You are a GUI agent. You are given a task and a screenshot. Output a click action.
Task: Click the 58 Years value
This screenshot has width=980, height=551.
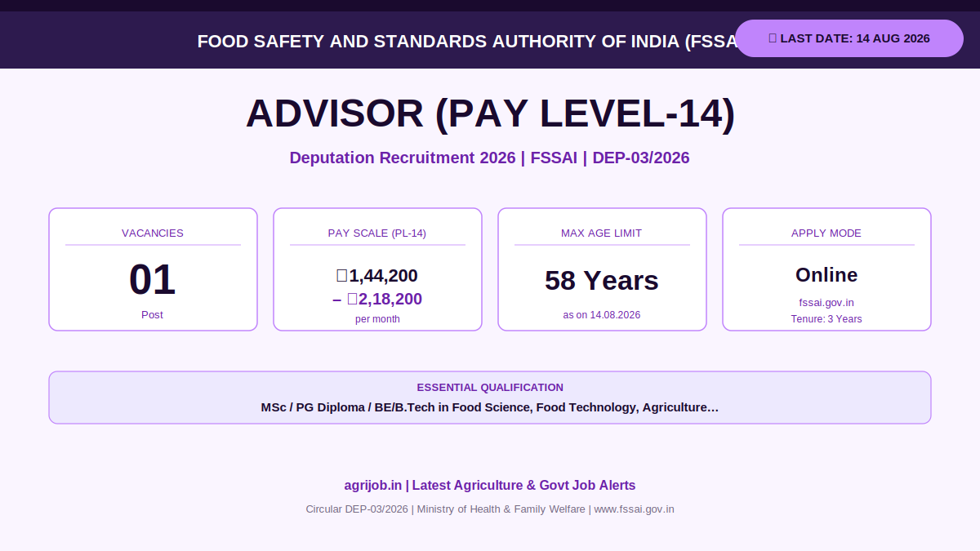[x=602, y=280]
